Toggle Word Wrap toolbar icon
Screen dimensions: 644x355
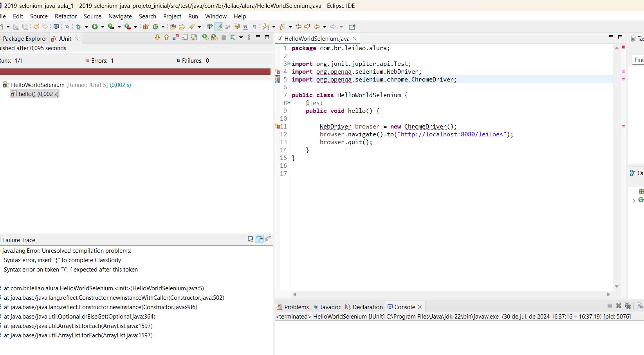(x=236, y=27)
